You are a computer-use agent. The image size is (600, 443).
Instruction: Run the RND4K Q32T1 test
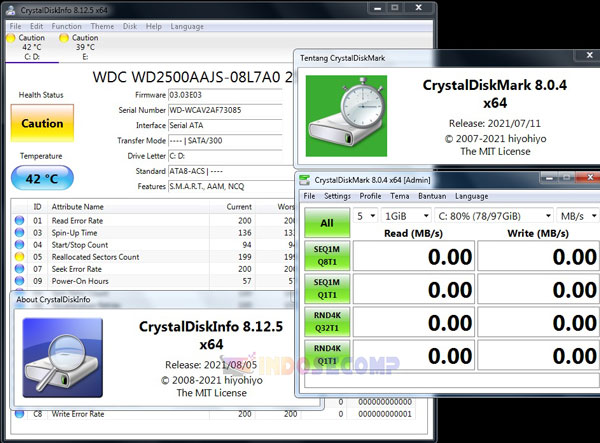327,322
